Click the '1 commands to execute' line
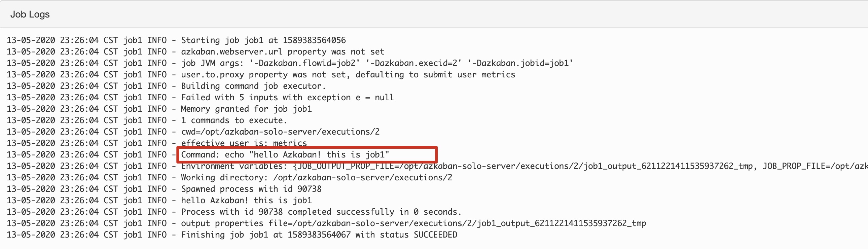This screenshot has height=249, width=868. (147, 120)
